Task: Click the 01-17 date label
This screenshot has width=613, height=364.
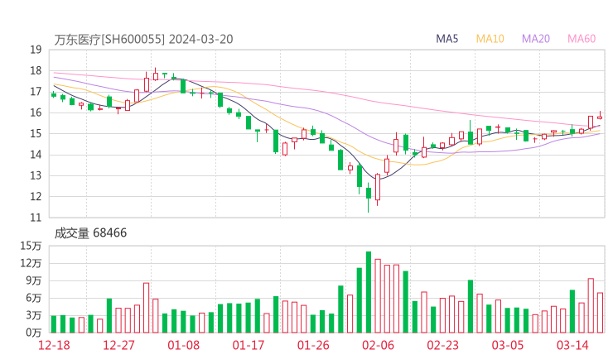Action: (249, 345)
